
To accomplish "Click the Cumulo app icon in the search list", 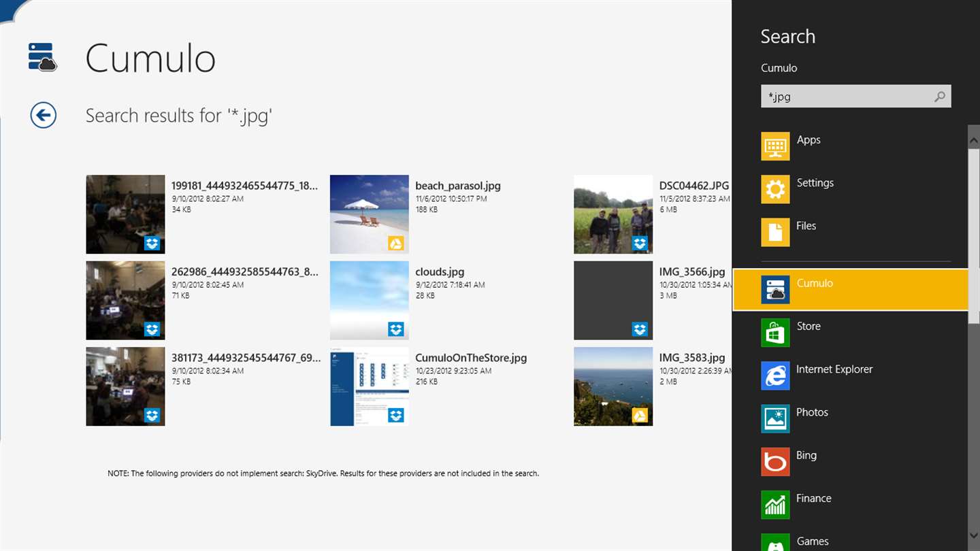I will pos(775,290).
